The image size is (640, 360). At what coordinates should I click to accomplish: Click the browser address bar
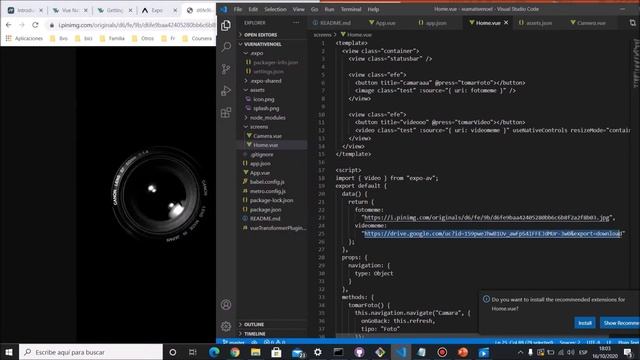click(x=133, y=25)
